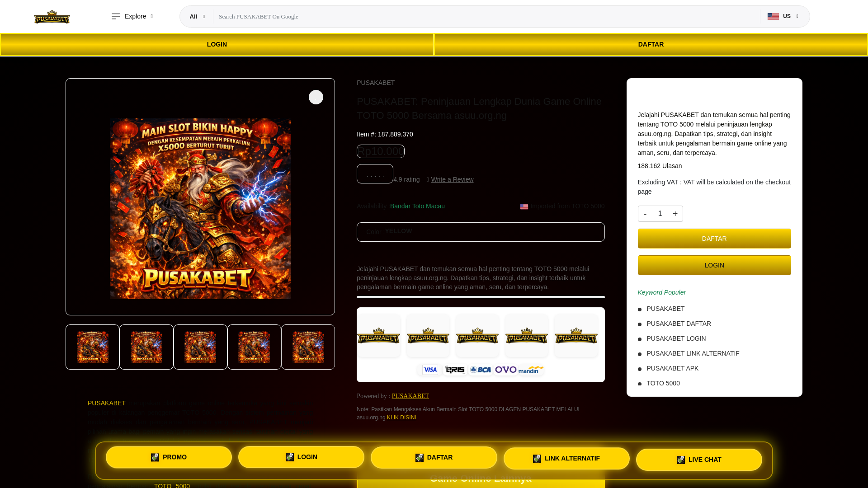The height and width of the screenshot is (488, 868).
Task: Select the third product thumbnail
Action: coord(200,347)
